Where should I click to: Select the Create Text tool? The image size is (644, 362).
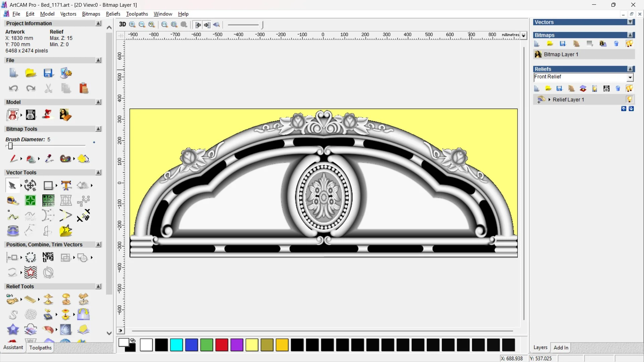tap(66, 185)
